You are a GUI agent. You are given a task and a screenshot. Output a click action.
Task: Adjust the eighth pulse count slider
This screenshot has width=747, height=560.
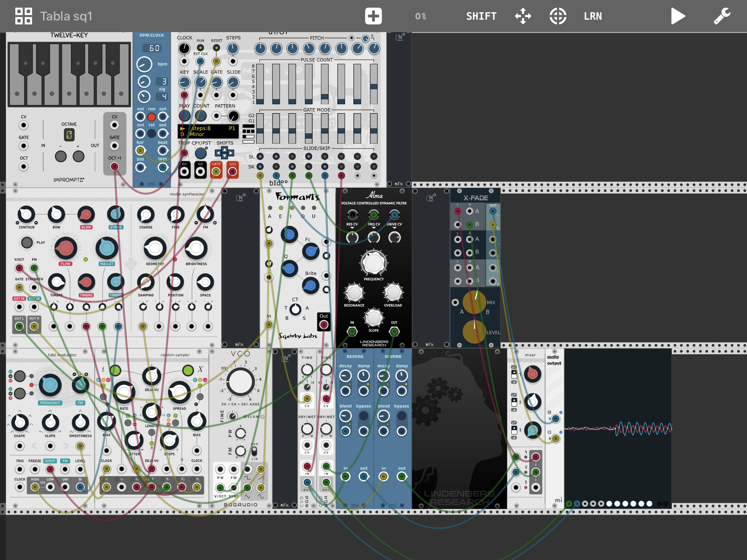[373, 84]
